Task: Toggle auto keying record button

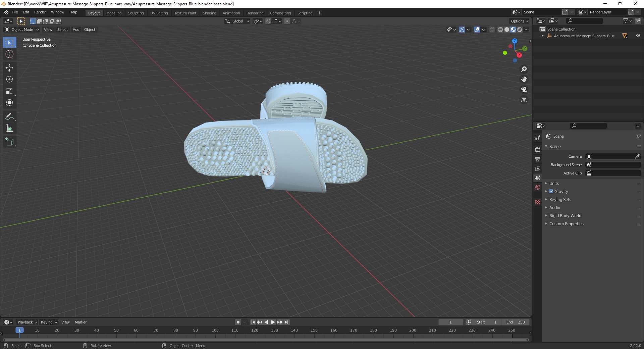Action: pos(238,322)
